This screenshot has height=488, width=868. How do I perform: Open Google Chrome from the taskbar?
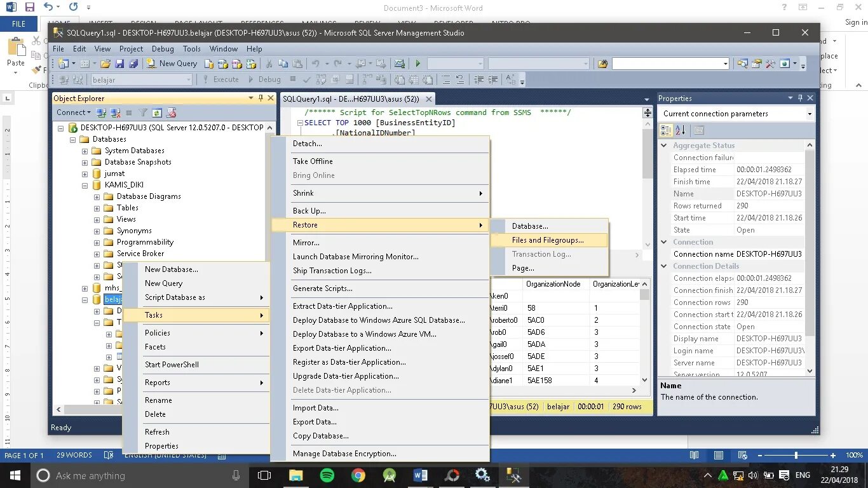pyautogui.click(x=358, y=475)
